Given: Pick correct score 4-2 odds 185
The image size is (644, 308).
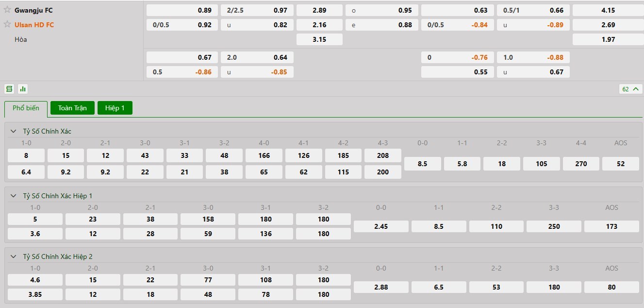Looking at the screenshot, I should click(x=343, y=155).
